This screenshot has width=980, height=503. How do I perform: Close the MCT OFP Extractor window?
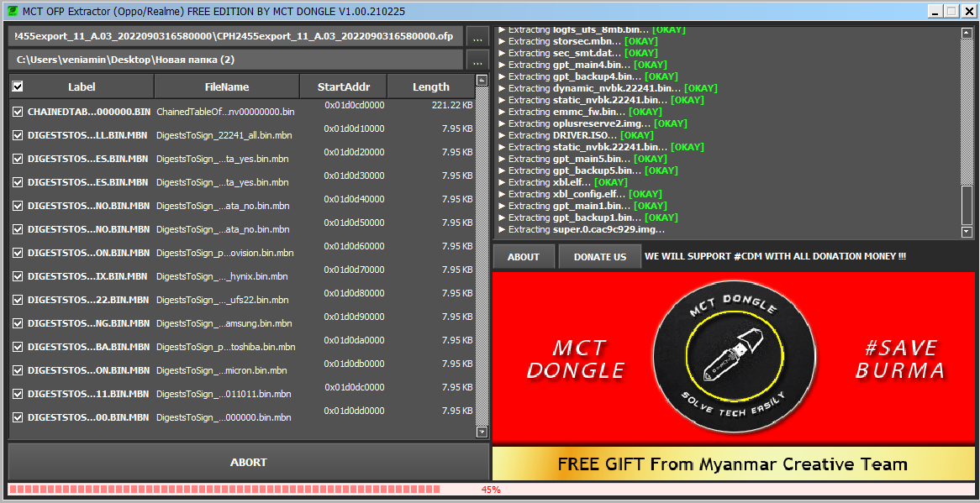click(x=967, y=11)
